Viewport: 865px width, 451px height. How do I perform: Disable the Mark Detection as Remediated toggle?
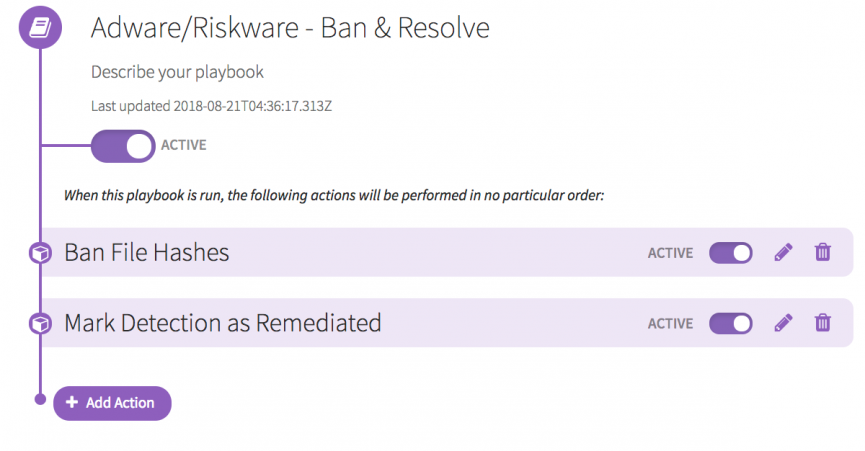pyautogui.click(x=730, y=323)
